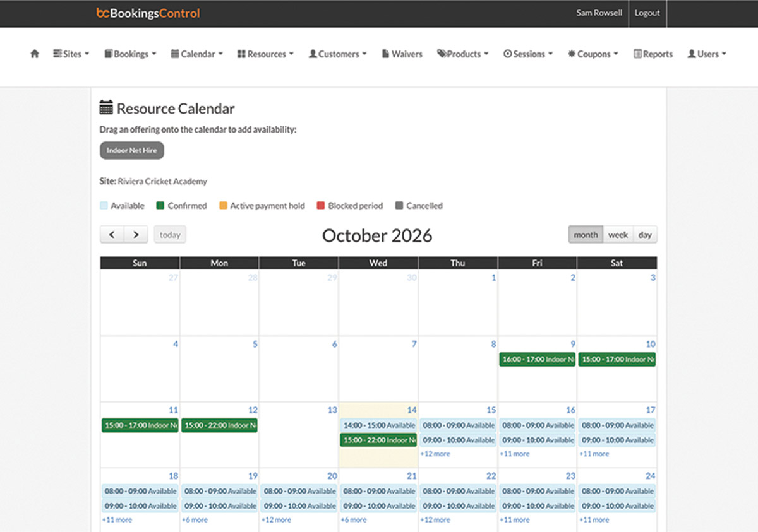Open Saturday 10th 15:00 - 17:00 booking
The height and width of the screenshot is (532, 758).
(617, 359)
